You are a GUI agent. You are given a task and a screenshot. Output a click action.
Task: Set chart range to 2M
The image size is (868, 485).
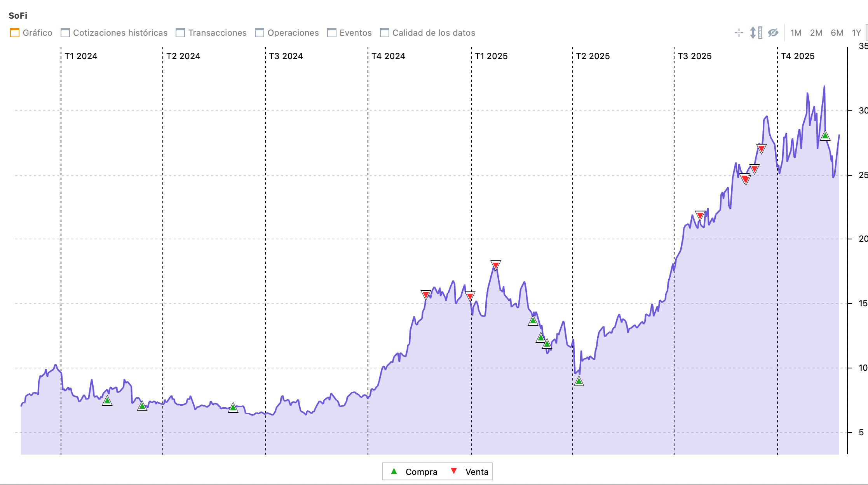point(816,33)
